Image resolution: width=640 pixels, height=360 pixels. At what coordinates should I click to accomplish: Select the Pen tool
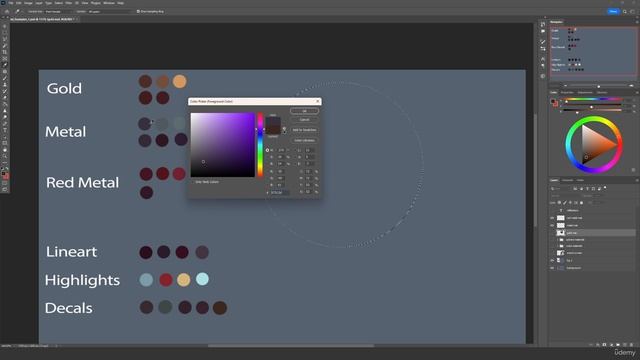point(5,124)
